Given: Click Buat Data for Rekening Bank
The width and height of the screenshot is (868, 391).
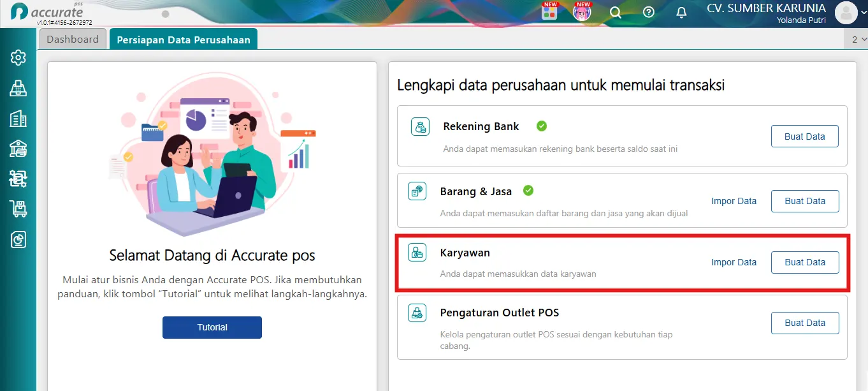Looking at the screenshot, I should pos(805,136).
